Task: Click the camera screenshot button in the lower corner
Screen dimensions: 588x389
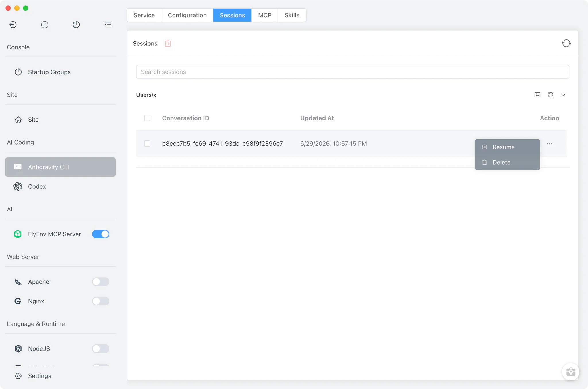Action: point(570,372)
